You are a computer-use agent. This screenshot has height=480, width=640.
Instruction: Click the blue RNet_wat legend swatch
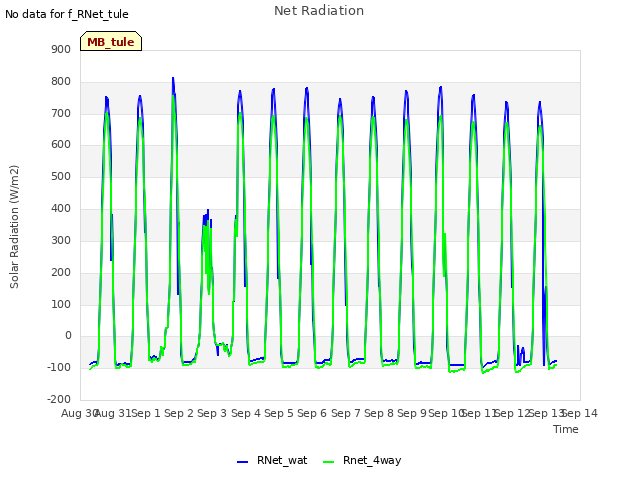pos(242,462)
